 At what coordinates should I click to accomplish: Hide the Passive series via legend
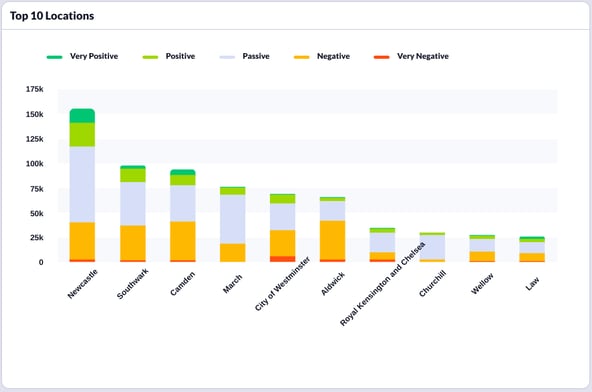click(245, 56)
